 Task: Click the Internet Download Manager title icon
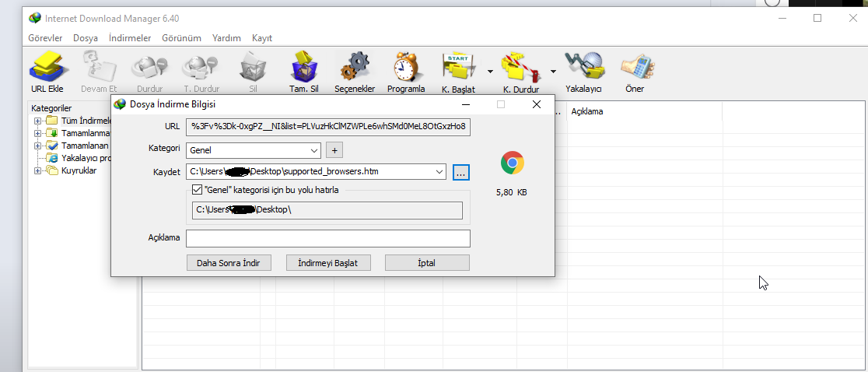point(35,18)
